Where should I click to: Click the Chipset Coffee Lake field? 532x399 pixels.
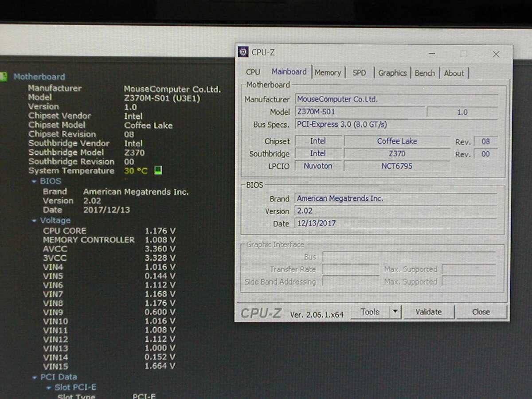pos(397,141)
